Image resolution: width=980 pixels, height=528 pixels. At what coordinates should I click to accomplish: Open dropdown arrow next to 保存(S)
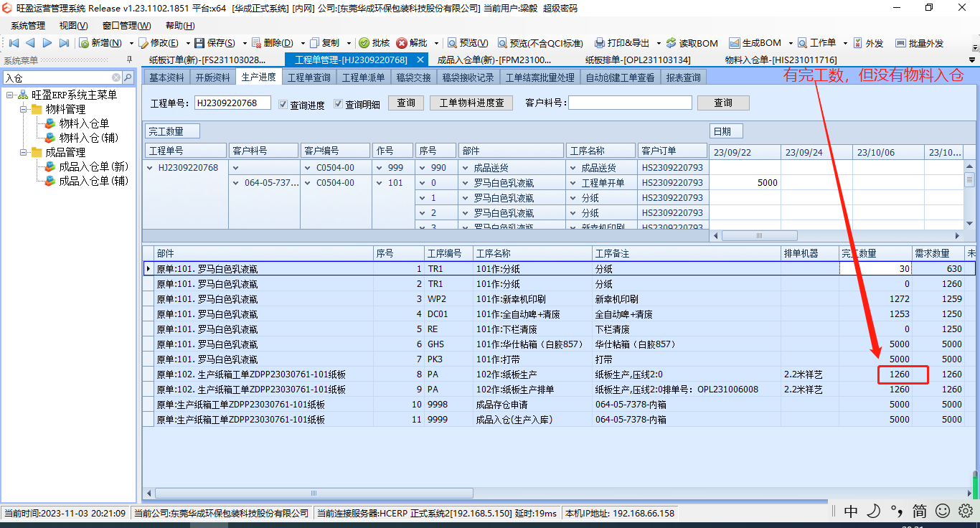coord(244,43)
